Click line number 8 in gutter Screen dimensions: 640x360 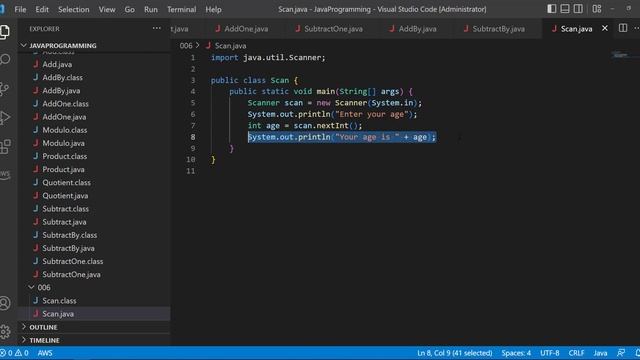point(193,137)
